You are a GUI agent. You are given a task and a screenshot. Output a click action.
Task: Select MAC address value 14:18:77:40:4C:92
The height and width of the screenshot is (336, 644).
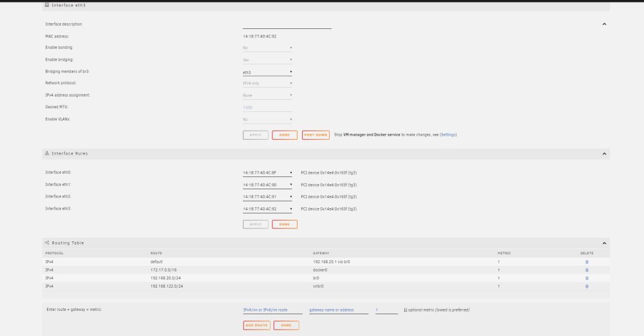260,37
